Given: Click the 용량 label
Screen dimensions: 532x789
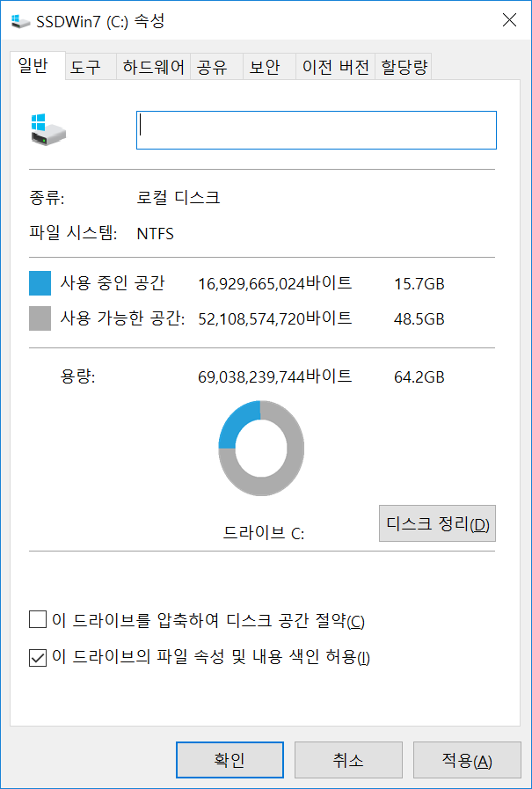Looking at the screenshot, I should click(x=77, y=376).
